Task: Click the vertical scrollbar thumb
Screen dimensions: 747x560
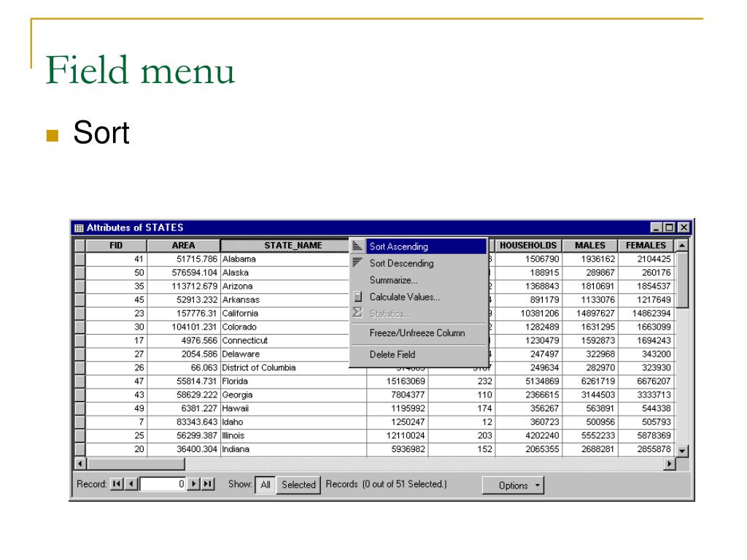Action: [682, 280]
